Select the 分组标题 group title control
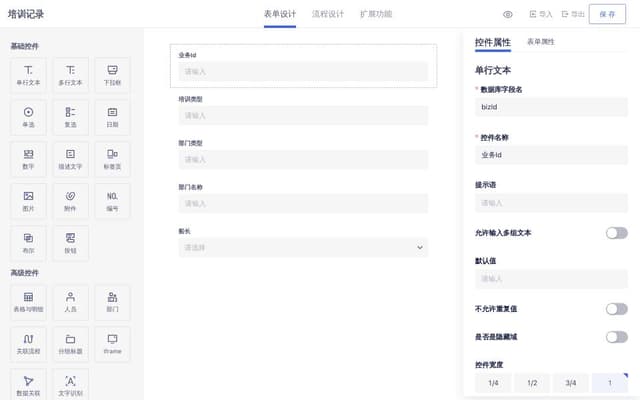The height and width of the screenshot is (400, 640). pyautogui.click(x=70, y=344)
